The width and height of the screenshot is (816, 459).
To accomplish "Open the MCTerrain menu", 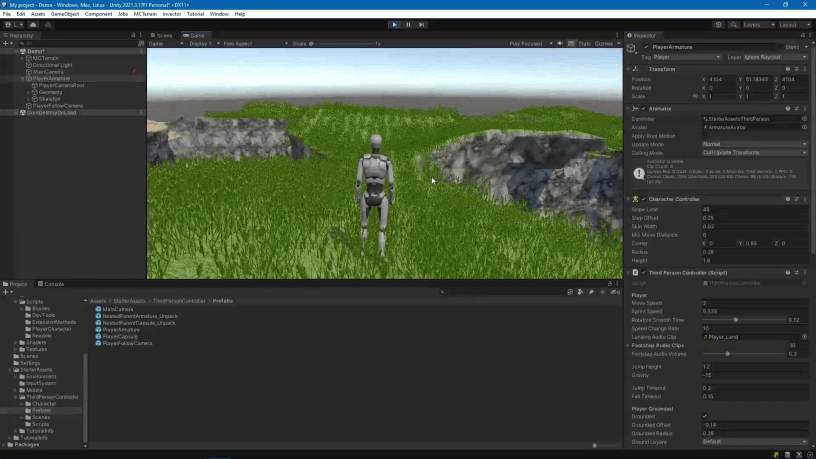I will [x=145, y=14].
